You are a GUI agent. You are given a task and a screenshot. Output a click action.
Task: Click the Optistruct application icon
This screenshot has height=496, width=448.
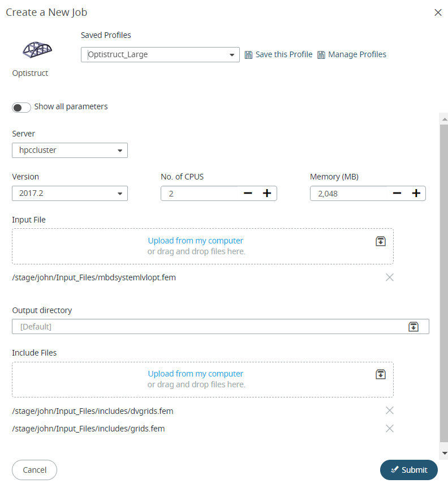coord(37,49)
